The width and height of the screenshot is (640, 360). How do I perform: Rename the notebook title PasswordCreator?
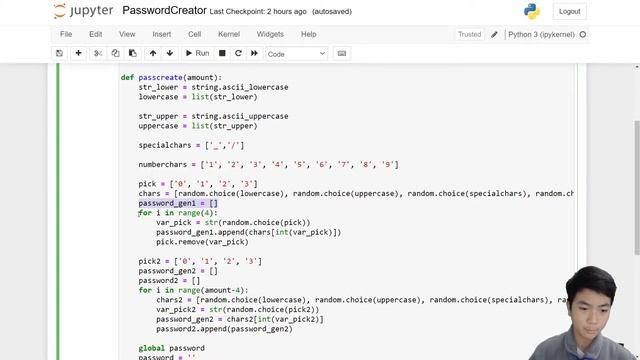(x=164, y=10)
